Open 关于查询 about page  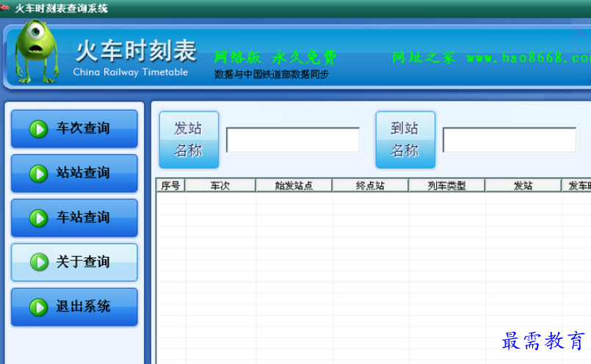(74, 262)
